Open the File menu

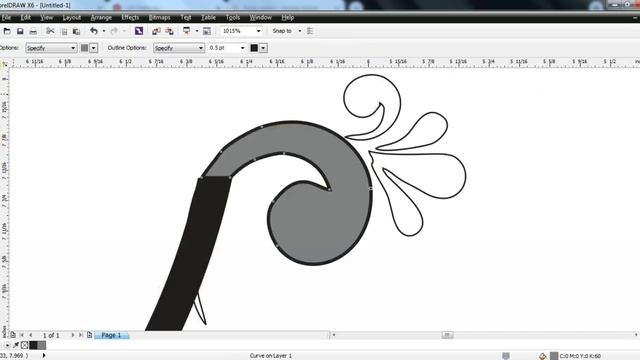tap(6, 18)
